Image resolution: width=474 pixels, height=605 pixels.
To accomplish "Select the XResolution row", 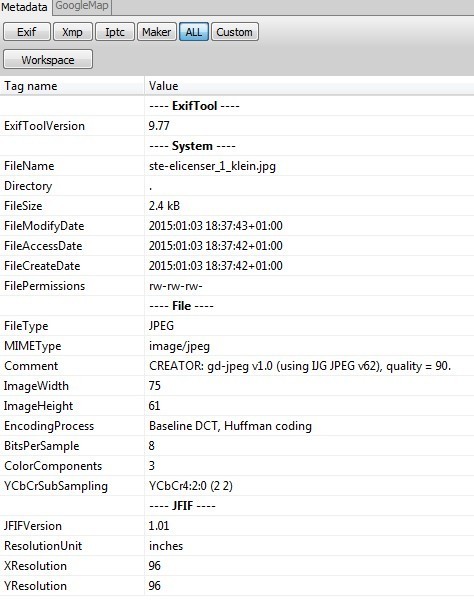I will coord(237,566).
